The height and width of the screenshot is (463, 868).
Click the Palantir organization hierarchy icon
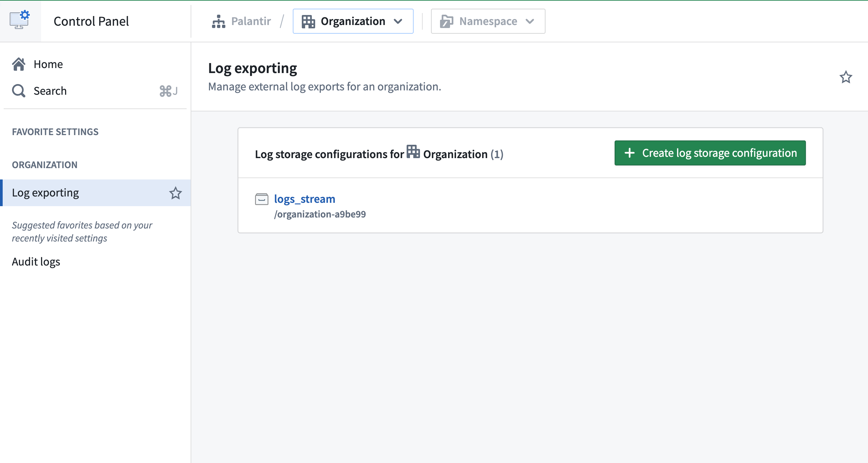pyautogui.click(x=218, y=21)
